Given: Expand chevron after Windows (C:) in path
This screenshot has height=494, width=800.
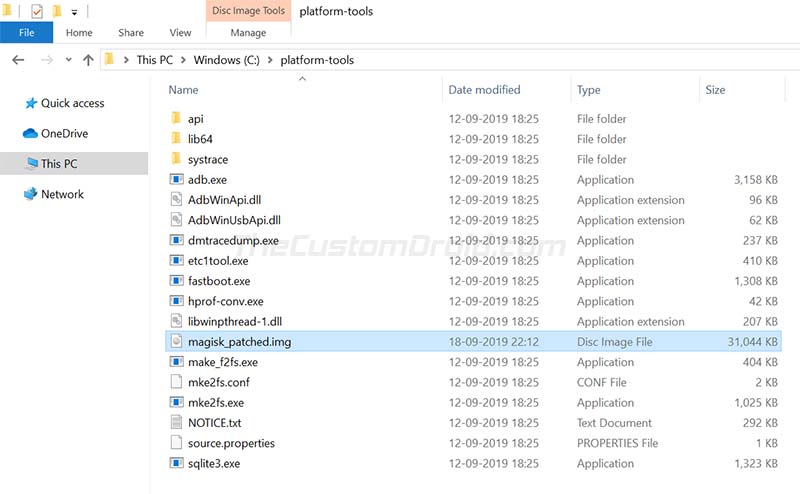Looking at the screenshot, I should click(270, 60).
